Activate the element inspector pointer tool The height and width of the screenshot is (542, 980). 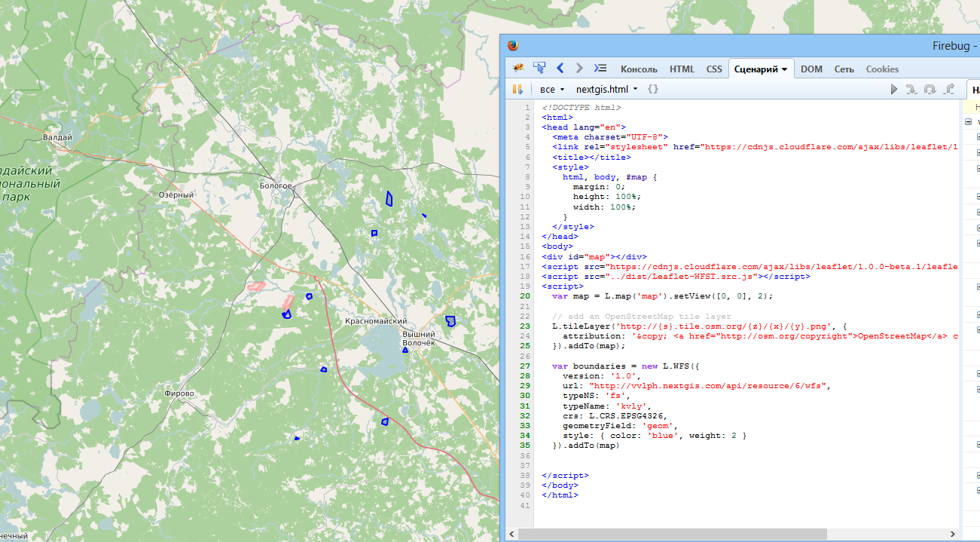539,69
